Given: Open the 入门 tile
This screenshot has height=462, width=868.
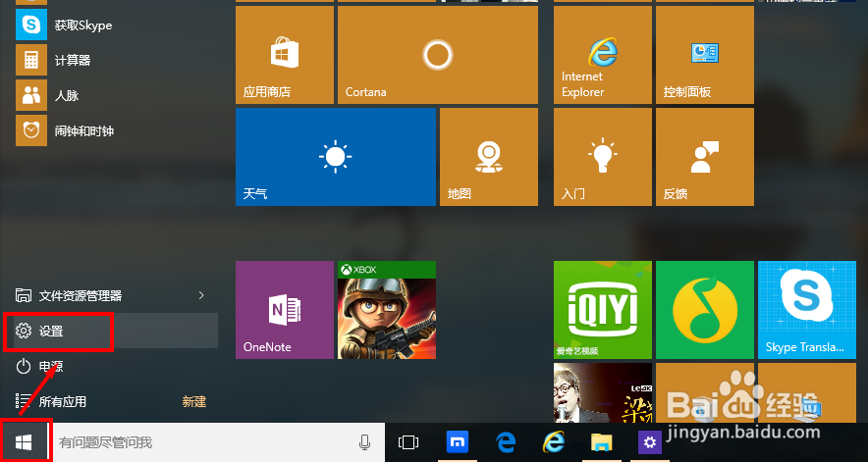Looking at the screenshot, I should click(x=603, y=157).
